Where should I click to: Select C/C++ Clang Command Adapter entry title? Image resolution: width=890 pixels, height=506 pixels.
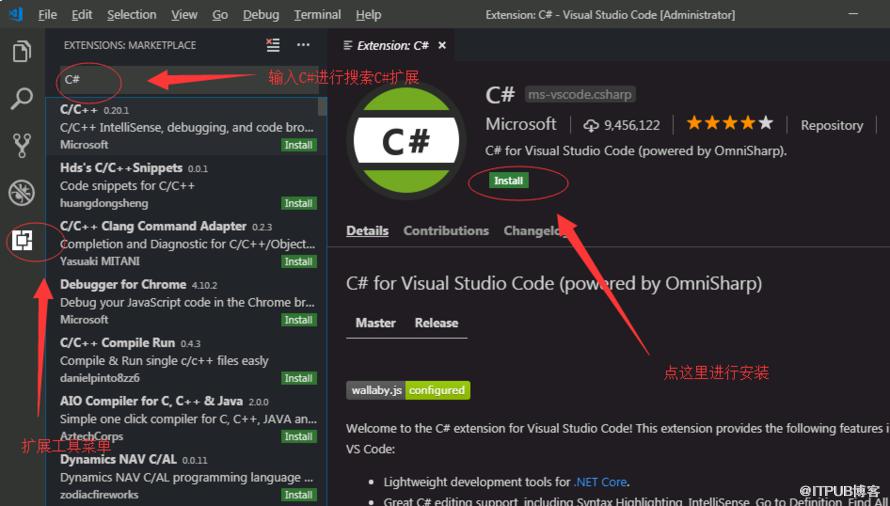[153, 226]
